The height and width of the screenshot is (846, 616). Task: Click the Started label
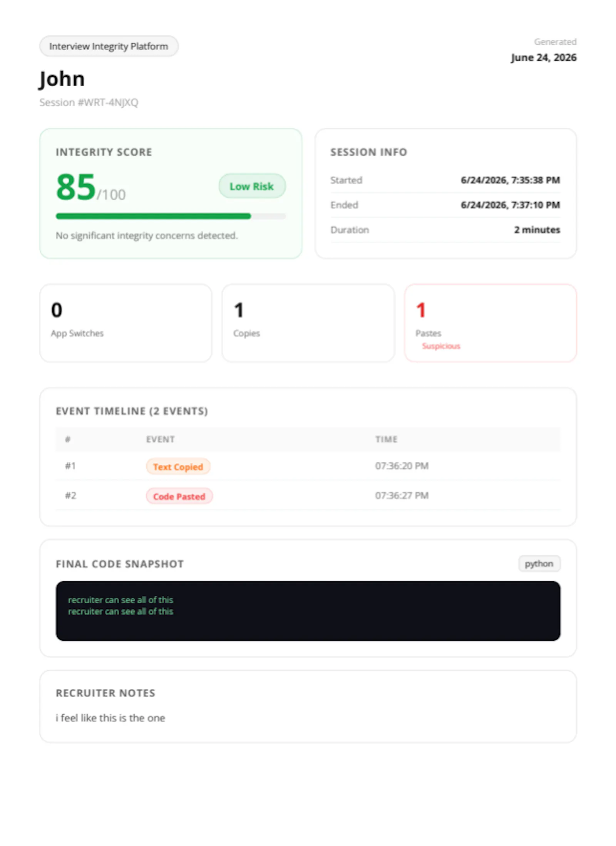[x=346, y=180]
